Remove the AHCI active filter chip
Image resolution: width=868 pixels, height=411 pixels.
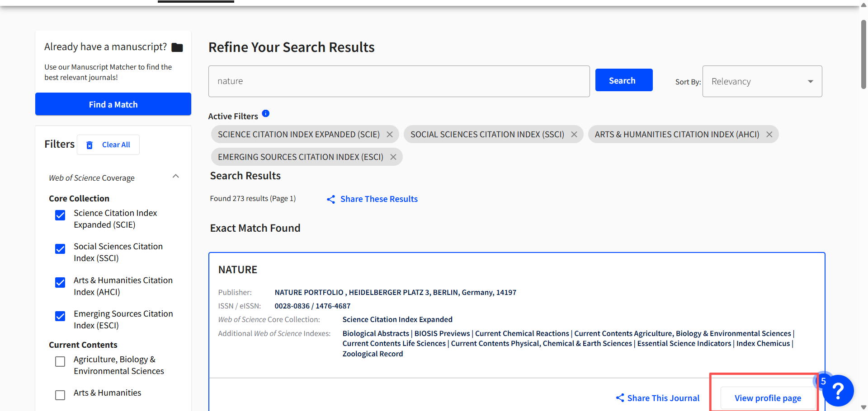(769, 135)
